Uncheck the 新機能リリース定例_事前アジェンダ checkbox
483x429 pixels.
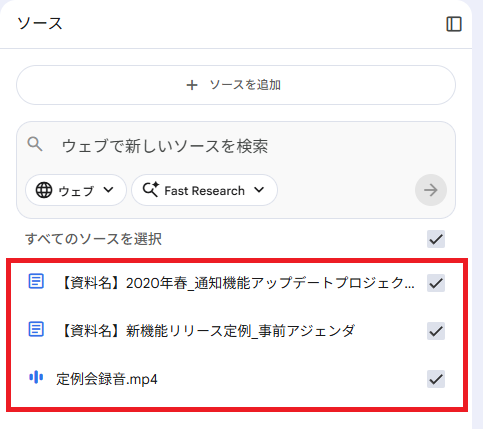coord(436,331)
